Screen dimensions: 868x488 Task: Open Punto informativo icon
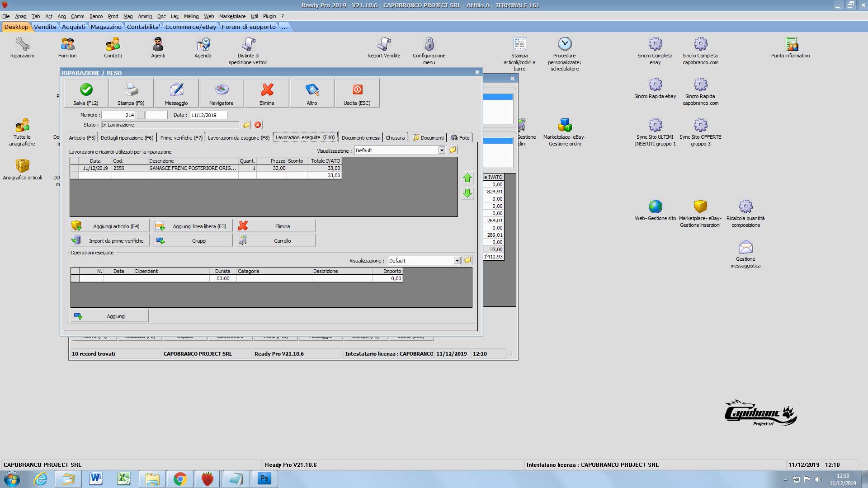[791, 47]
